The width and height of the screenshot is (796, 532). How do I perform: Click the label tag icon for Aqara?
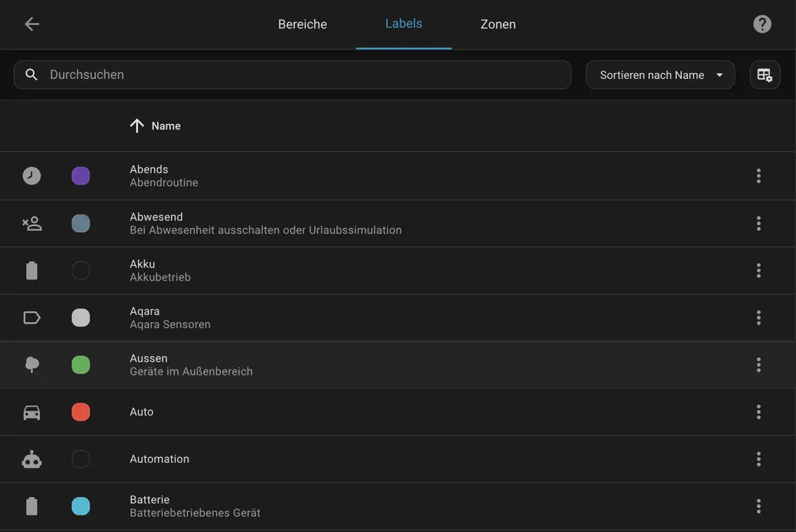[x=32, y=318]
